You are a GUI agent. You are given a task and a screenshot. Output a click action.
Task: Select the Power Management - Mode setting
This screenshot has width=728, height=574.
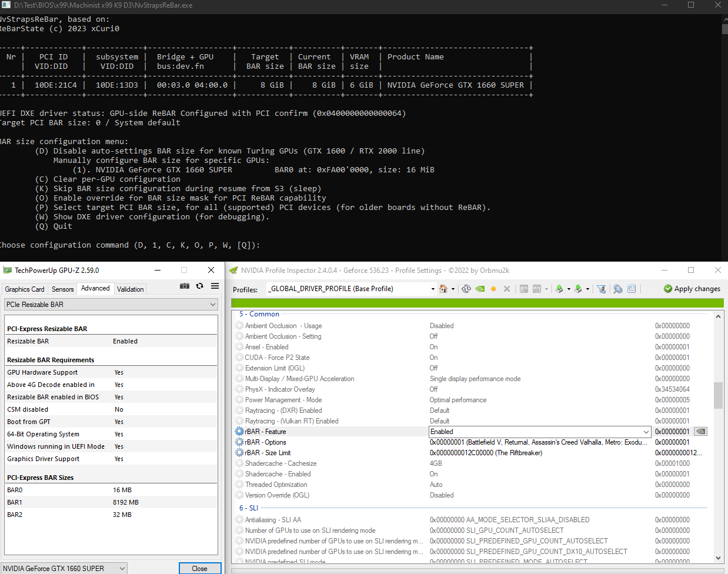tap(470, 400)
